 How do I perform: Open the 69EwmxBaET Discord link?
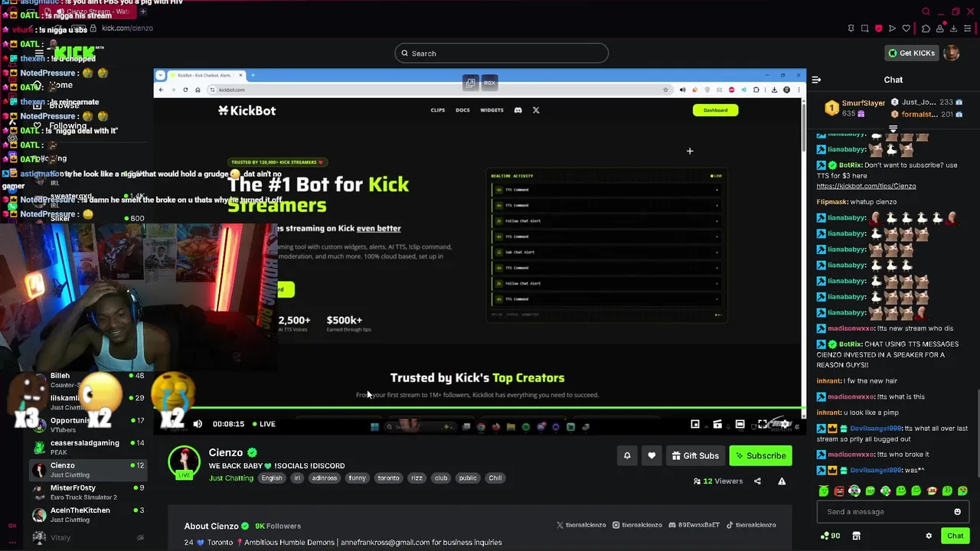tap(694, 525)
